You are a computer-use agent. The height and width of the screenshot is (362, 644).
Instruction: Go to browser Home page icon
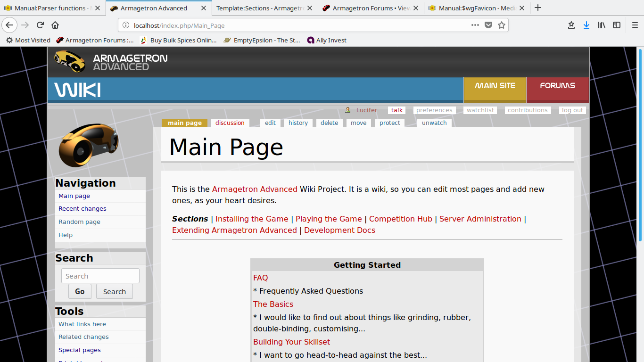[x=55, y=25]
